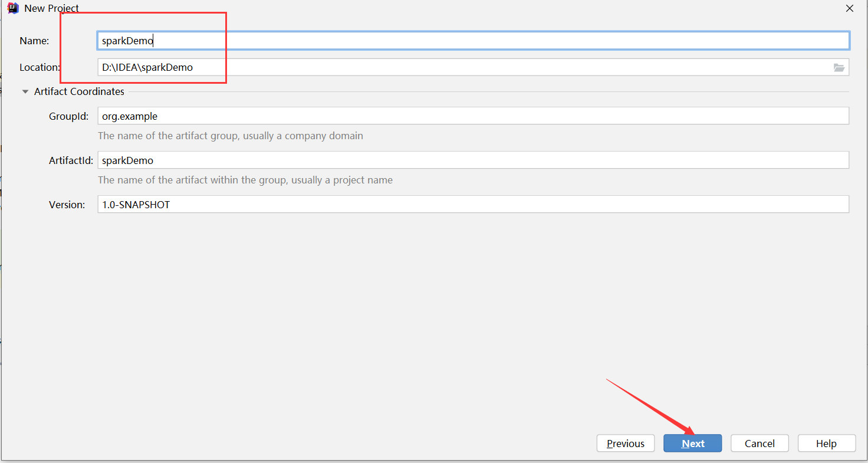Cancel the New Project wizard
Screen dimensions: 868x463
click(759, 444)
